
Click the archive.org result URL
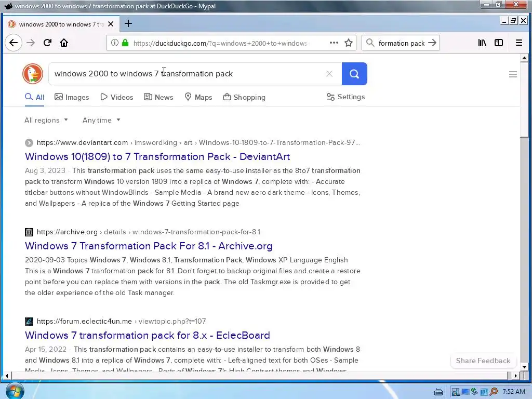67,232
